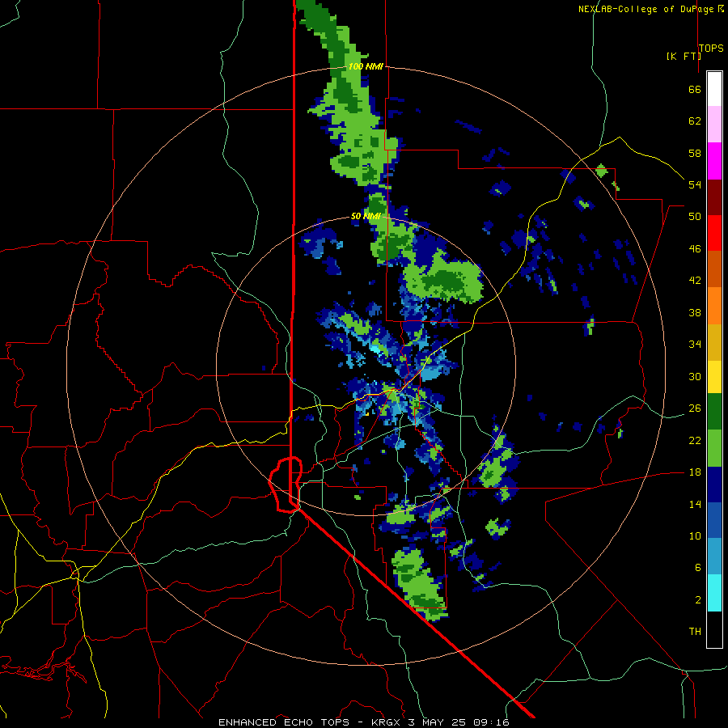Click the KRGX radar station identifier
This screenshot has height=728, width=728.
point(387,722)
